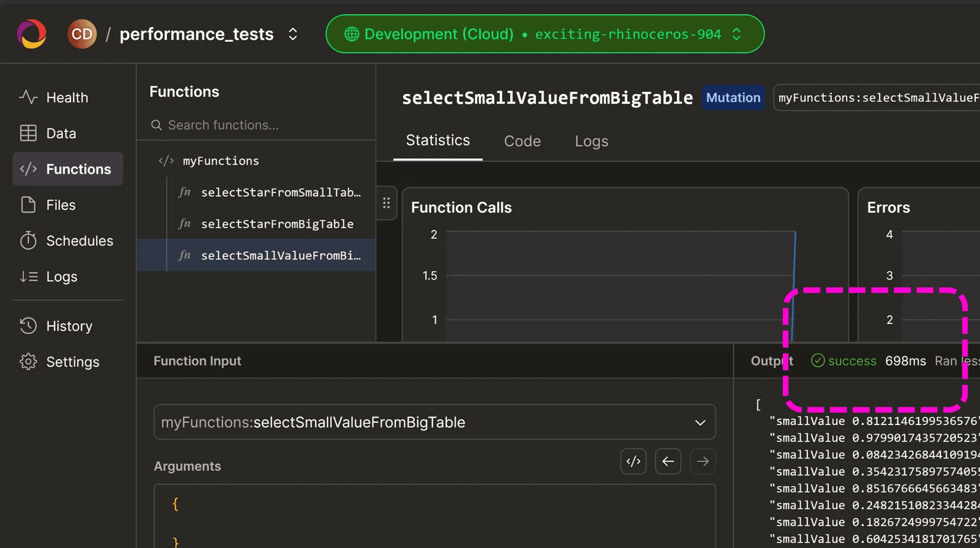Image resolution: width=980 pixels, height=548 pixels.
Task: Open the Health sidebar page
Action: (x=67, y=98)
